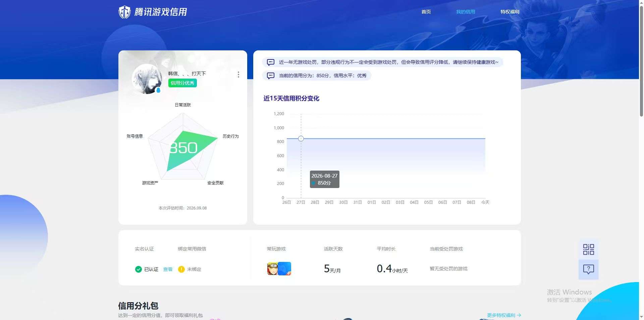
Task: Click the 今天 axis label
Action: tap(485, 202)
